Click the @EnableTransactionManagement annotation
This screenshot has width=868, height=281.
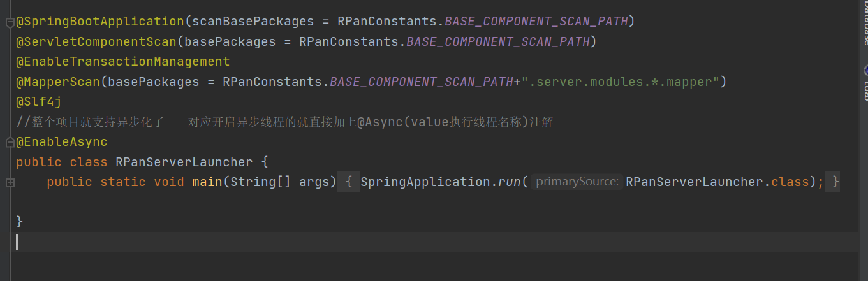[122, 62]
